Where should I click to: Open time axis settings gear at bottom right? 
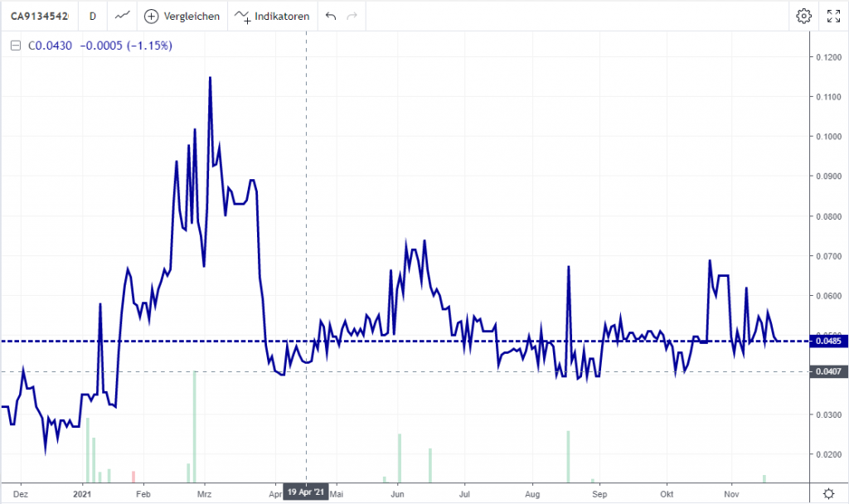click(x=827, y=492)
